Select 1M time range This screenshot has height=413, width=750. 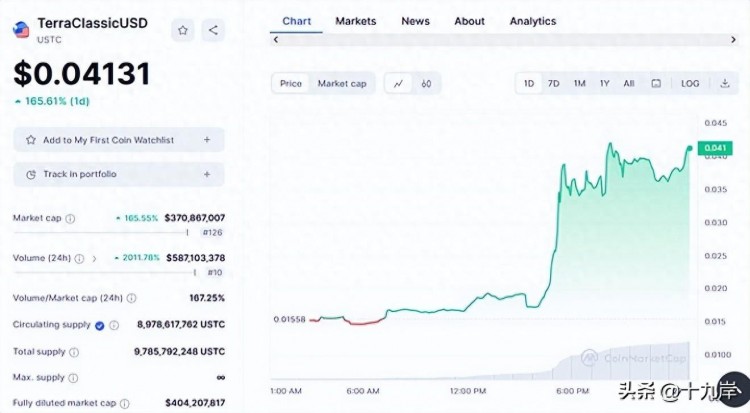click(x=579, y=83)
